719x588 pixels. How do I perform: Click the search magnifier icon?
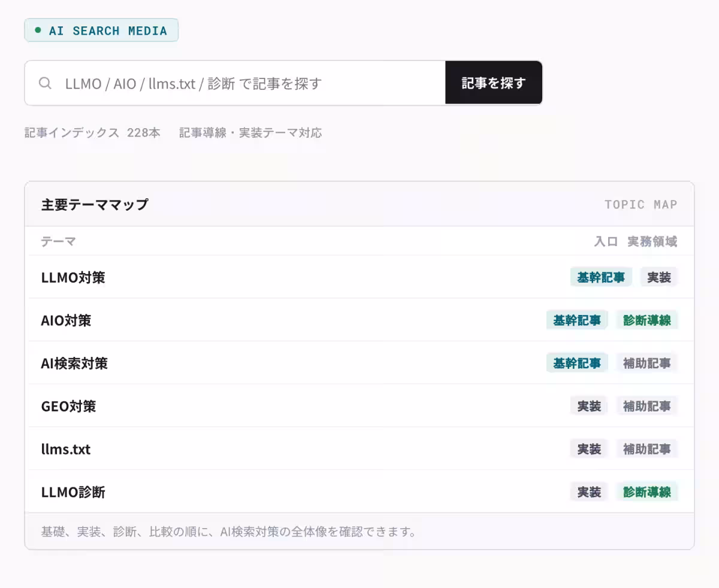[x=45, y=83]
